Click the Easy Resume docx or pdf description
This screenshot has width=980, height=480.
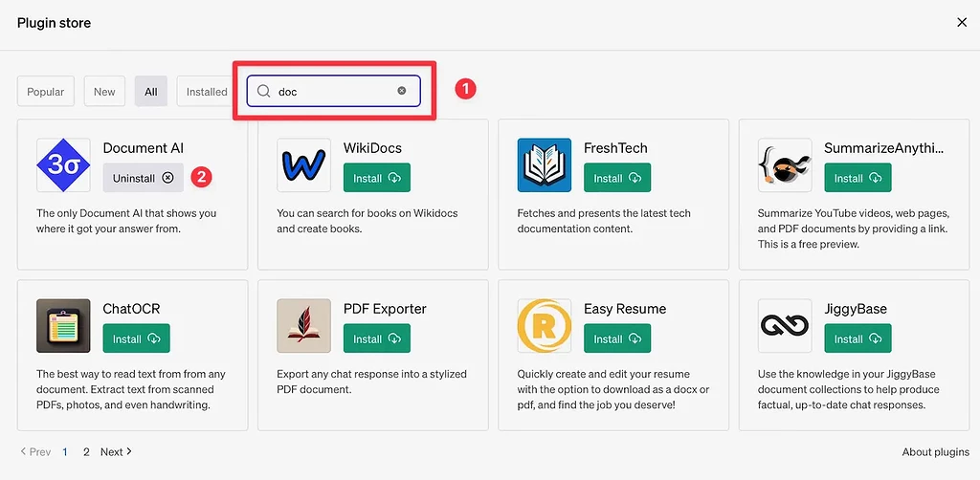pyautogui.click(x=613, y=389)
